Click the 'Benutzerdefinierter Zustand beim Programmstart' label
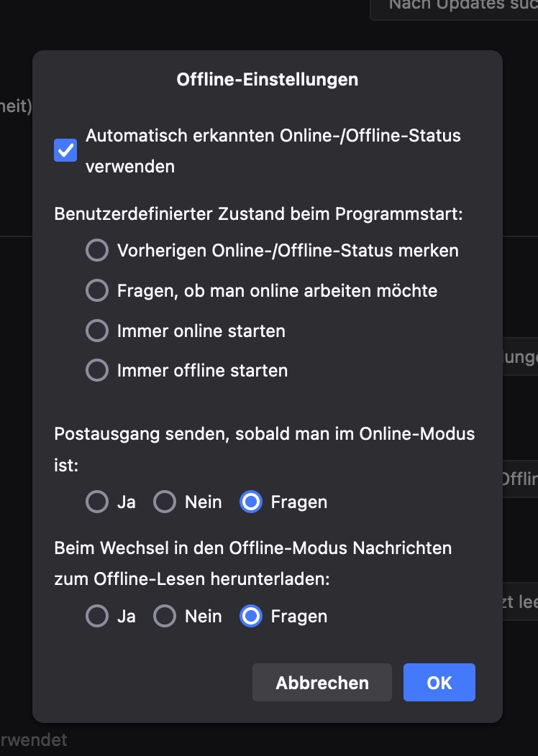Image resolution: width=538 pixels, height=756 pixels. coord(259,213)
